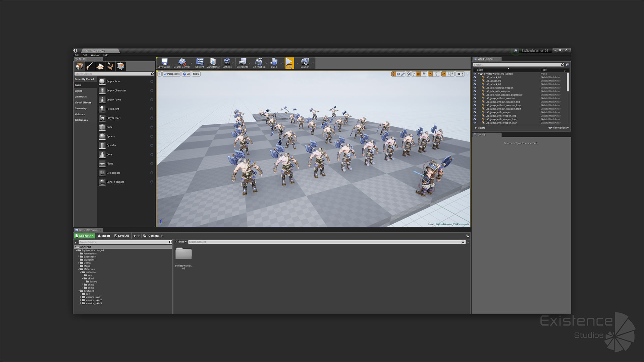Open the Perspective viewport dropdown

coord(172,74)
